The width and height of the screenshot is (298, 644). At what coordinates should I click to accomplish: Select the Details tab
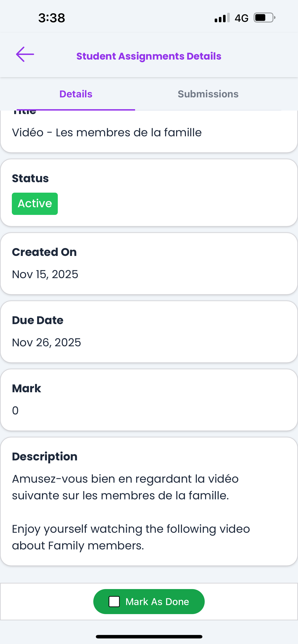point(76,94)
